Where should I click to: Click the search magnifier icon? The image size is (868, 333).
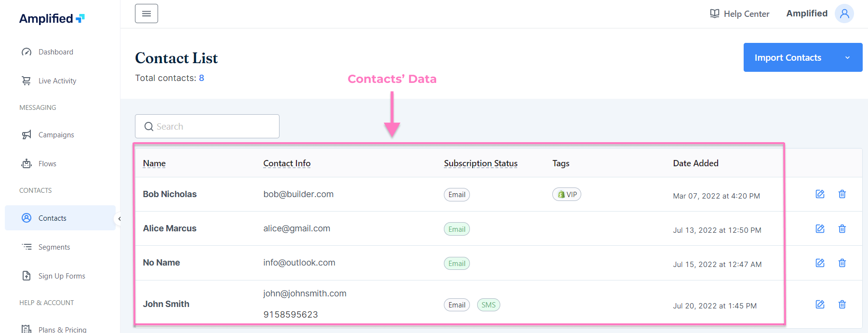click(149, 126)
